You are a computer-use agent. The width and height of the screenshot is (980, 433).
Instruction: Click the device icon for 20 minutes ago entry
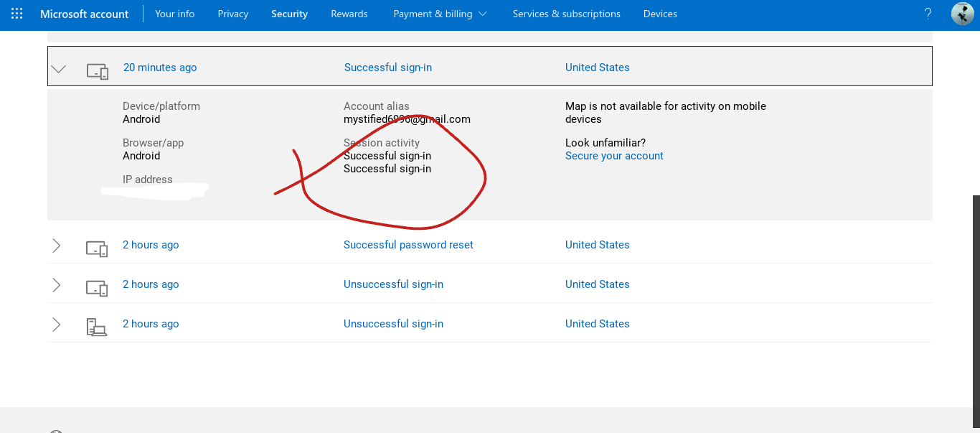pos(98,71)
